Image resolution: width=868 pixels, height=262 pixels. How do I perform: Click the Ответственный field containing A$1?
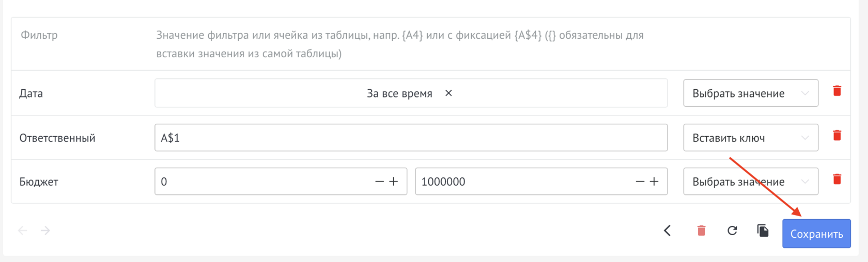click(x=411, y=138)
